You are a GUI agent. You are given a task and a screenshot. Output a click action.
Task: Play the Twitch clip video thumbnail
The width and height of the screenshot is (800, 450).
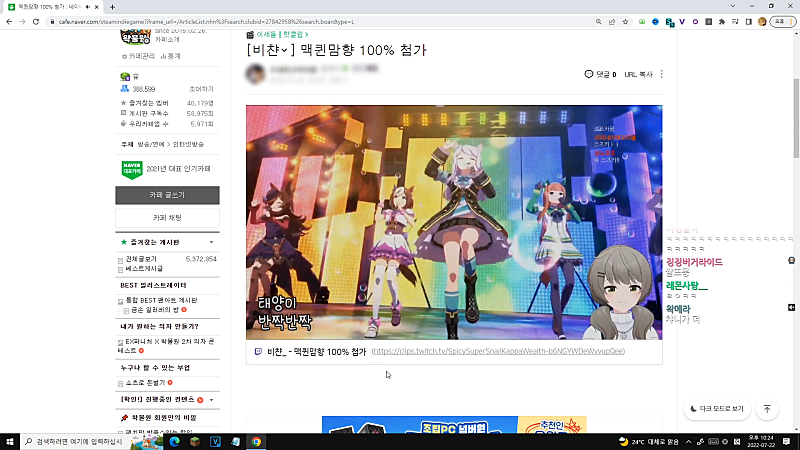[454, 222]
